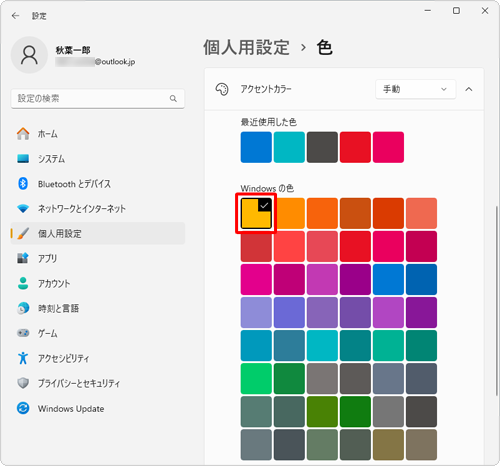This screenshot has width=500, height=466.
Task: Click the accent color palette icon
Action: tap(222, 89)
